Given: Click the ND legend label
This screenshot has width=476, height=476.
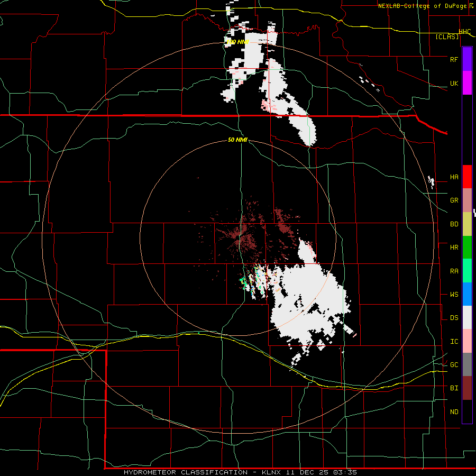Looking at the screenshot, I should click(454, 412).
